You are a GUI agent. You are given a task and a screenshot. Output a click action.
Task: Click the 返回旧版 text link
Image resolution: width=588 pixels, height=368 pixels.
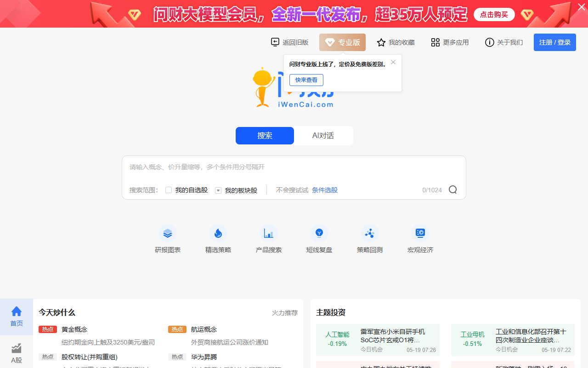tap(295, 42)
